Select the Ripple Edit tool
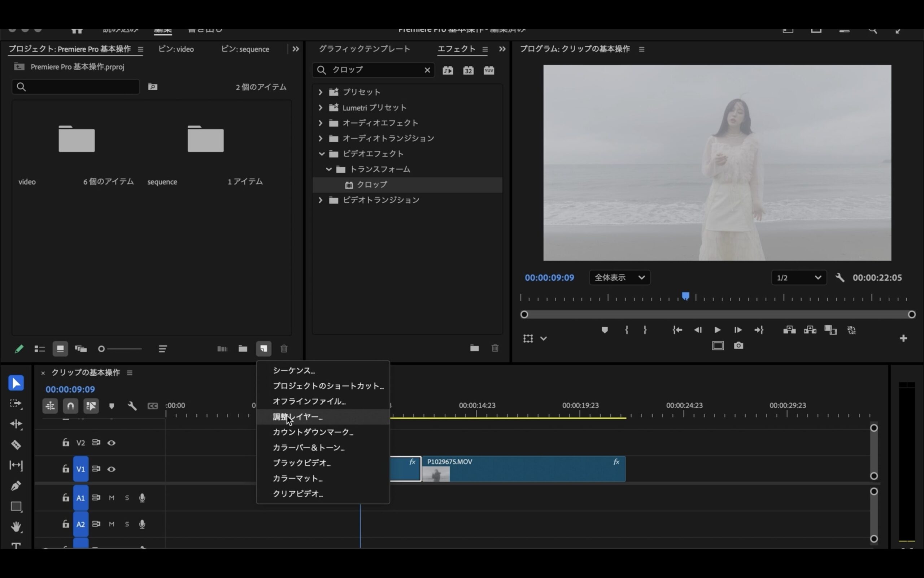The height and width of the screenshot is (578, 924). click(16, 424)
